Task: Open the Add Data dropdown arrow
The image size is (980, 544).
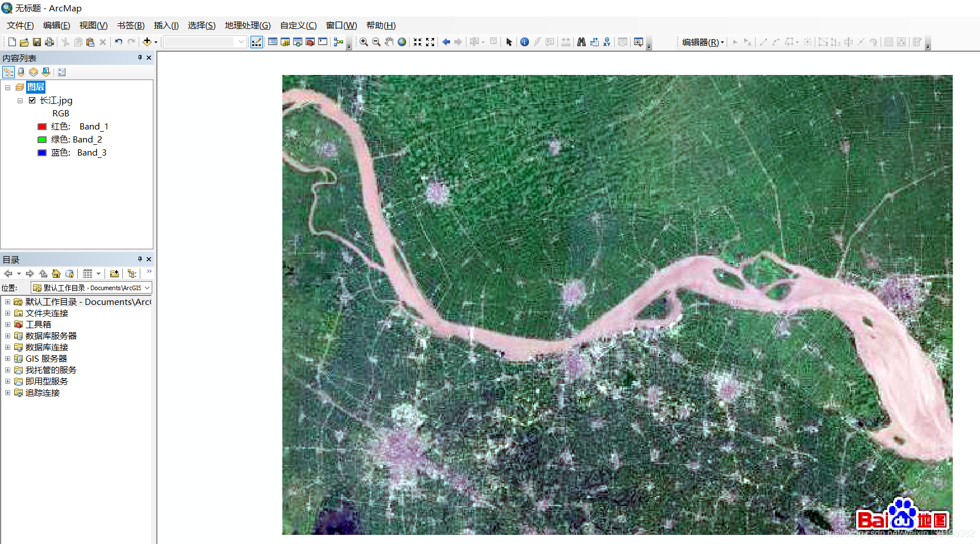Action: coord(156,42)
